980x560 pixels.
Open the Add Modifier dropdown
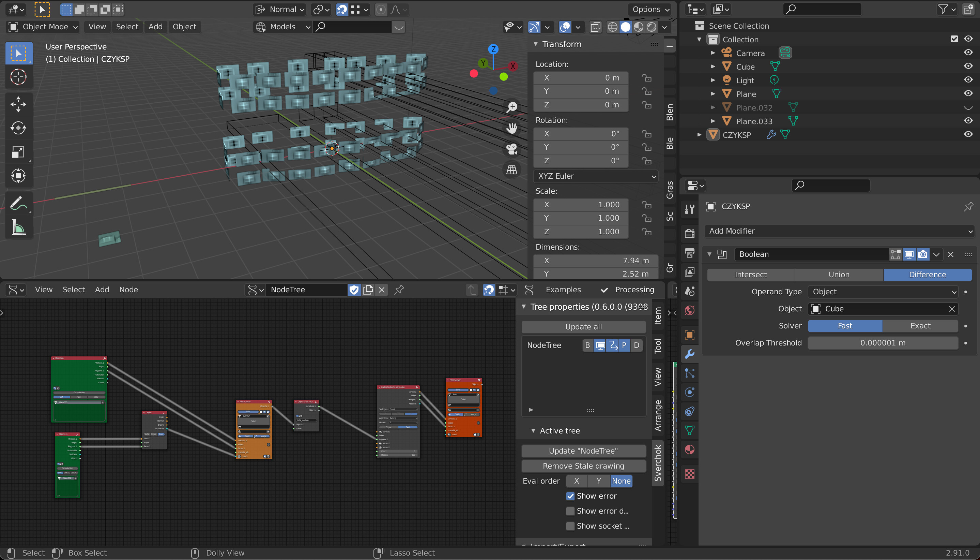(840, 231)
